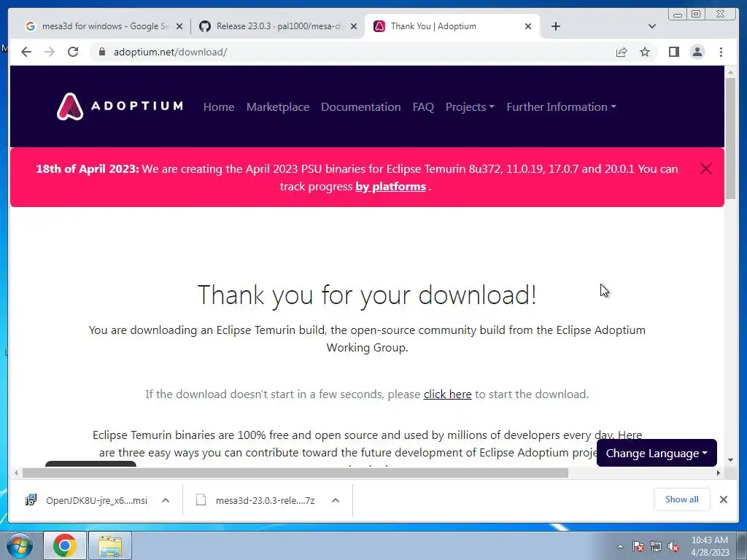Click Chrome in the taskbar

[x=65, y=545]
